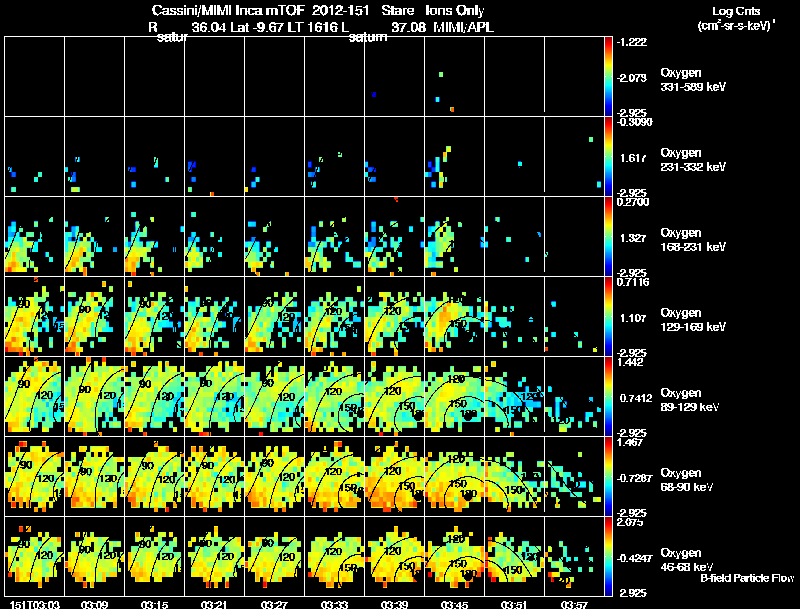Click the date '2012-151' in the title
Image resolution: width=800 pixels, height=609 pixels.
340,11
